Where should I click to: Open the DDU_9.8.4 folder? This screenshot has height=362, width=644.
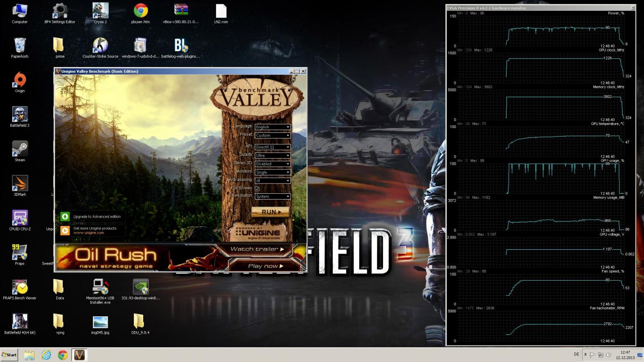click(140, 324)
